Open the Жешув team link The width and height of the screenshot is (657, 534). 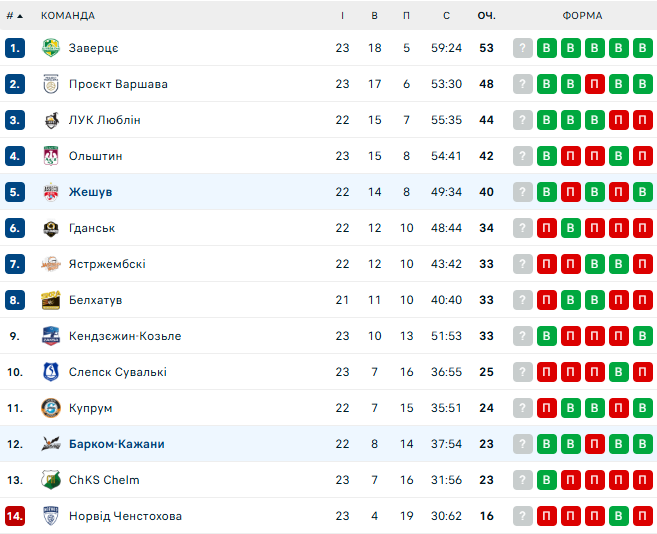(x=91, y=192)
